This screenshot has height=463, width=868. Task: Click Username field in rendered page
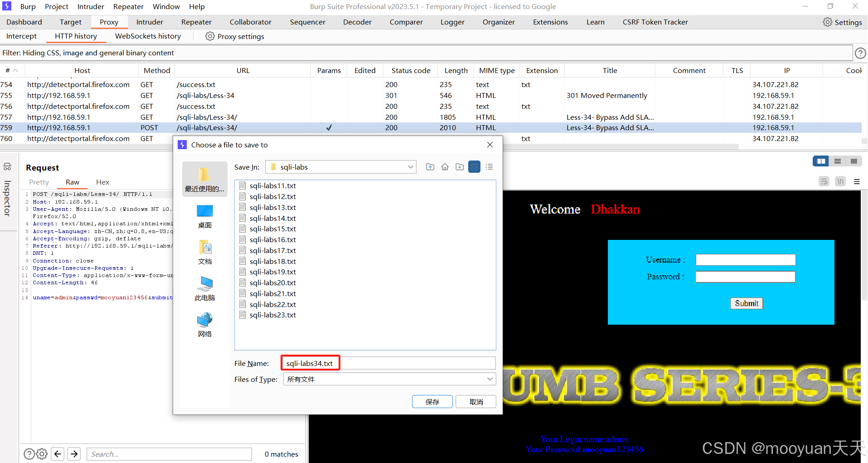[x=746, y=260]
